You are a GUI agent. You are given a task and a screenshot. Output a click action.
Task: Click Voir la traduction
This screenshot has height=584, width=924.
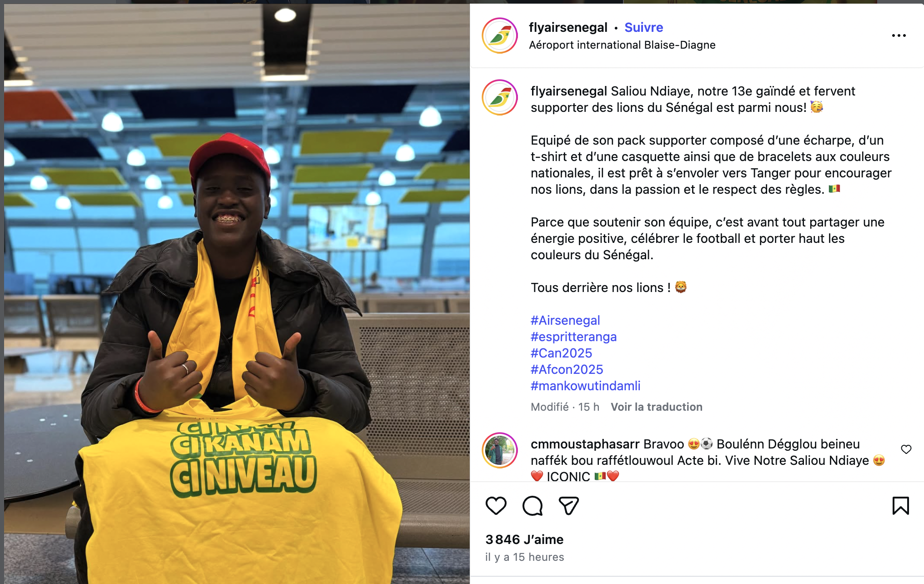pos(656,407)
